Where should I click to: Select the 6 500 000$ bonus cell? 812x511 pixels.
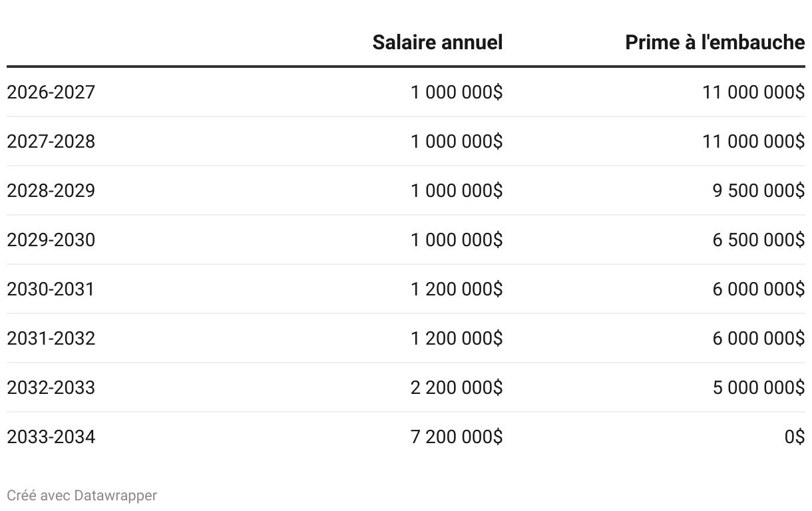coord(758,240)
